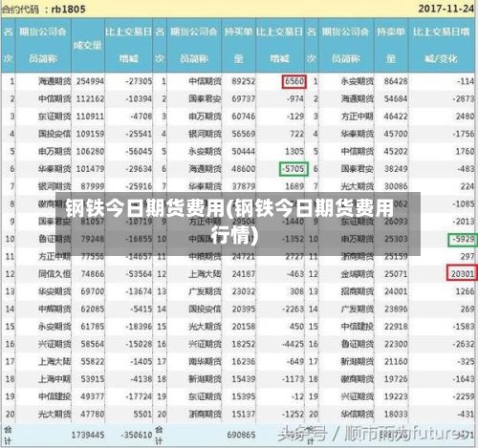Click the short position 54684
478x448 pixels.
(396, 99)
